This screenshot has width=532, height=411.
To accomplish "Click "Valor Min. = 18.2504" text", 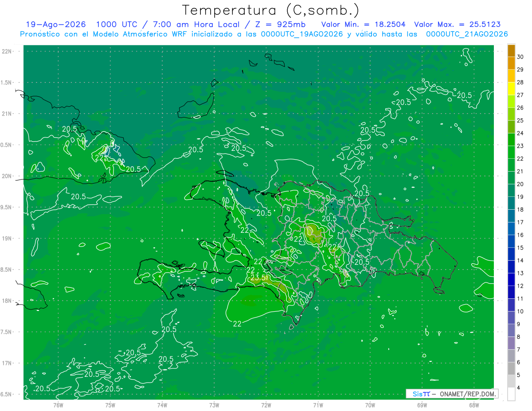I will 364,24.
